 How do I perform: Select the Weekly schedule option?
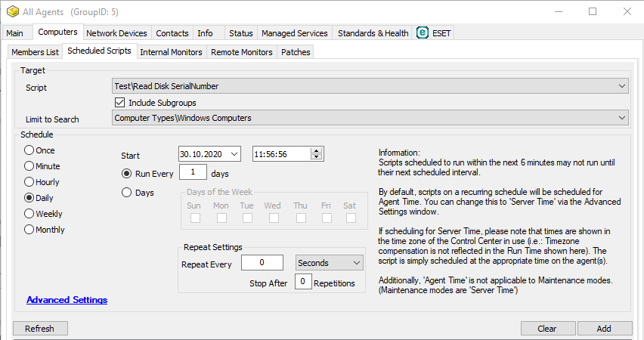tap(30, 214)
